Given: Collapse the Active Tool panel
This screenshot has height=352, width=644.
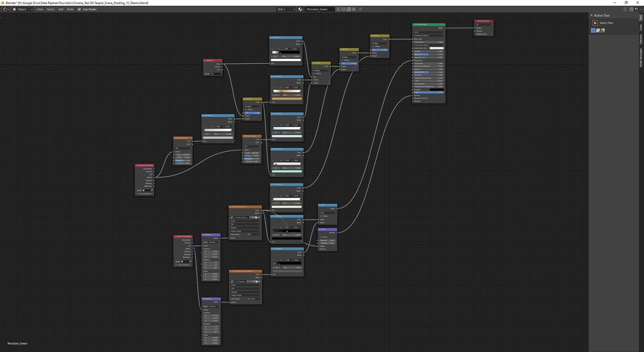Looking at the screenshot, I should point(592,15).
